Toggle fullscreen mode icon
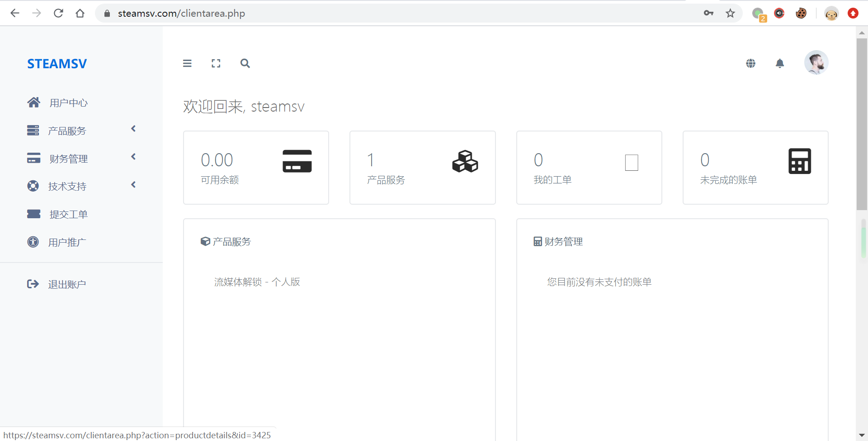Screen dimensions: 868x441 coord(216,63)
